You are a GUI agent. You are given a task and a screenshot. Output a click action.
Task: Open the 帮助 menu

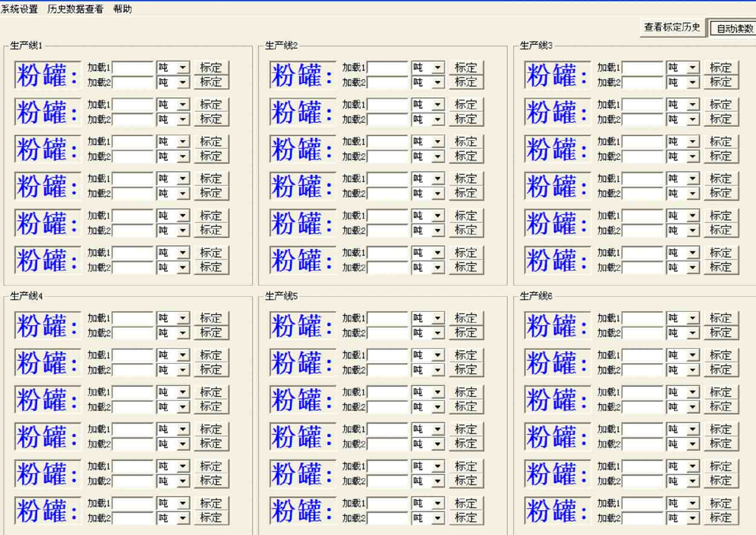122,9
